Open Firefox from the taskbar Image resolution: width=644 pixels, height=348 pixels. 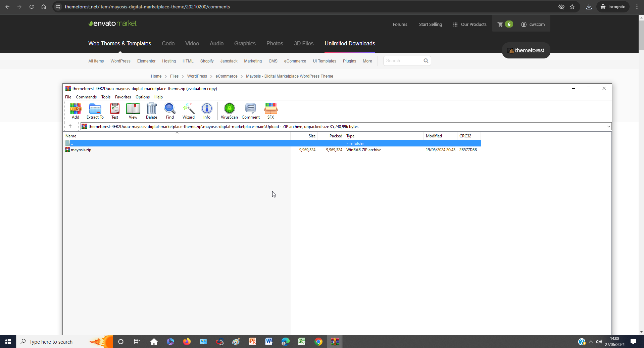pyautogui.click(x=187, y=342)
